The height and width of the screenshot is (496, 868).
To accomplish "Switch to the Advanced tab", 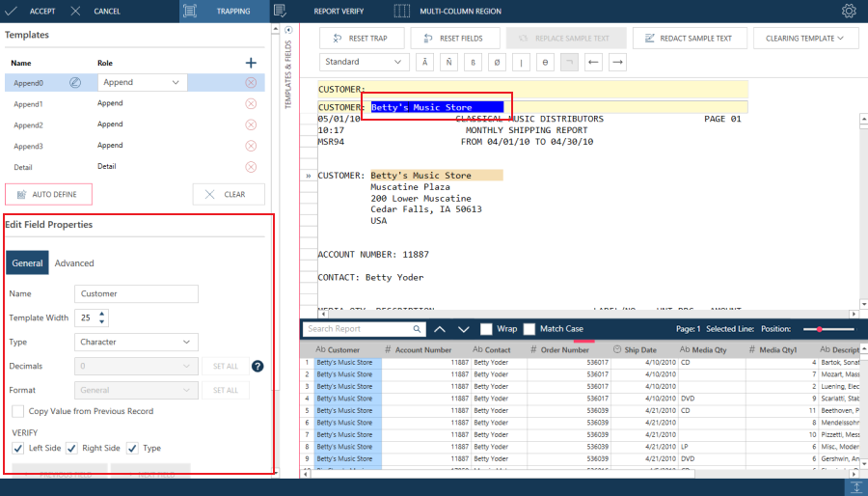I will click(74, 262).
